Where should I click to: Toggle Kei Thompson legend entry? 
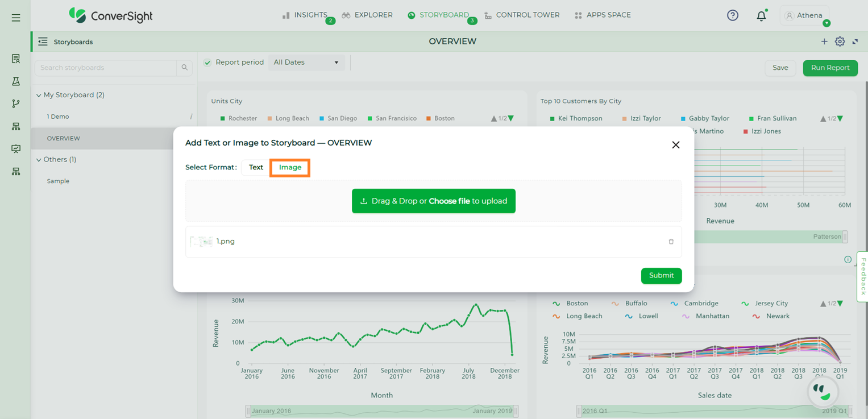pos(576,119)
